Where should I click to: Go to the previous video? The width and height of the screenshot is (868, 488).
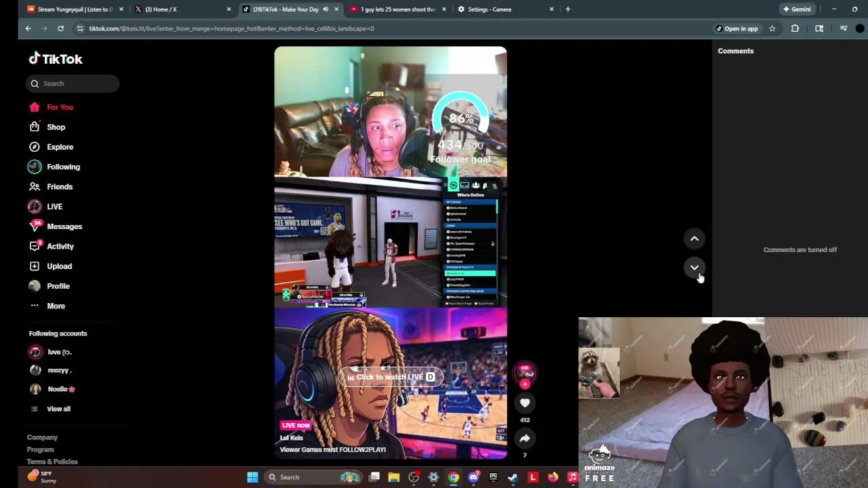(x=694, y=239)
